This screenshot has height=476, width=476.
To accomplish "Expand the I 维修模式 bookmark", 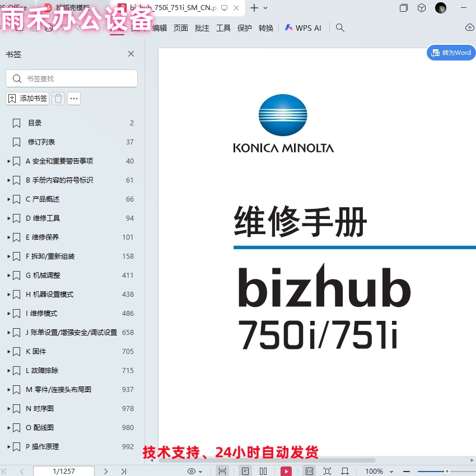I will (9, 314).
